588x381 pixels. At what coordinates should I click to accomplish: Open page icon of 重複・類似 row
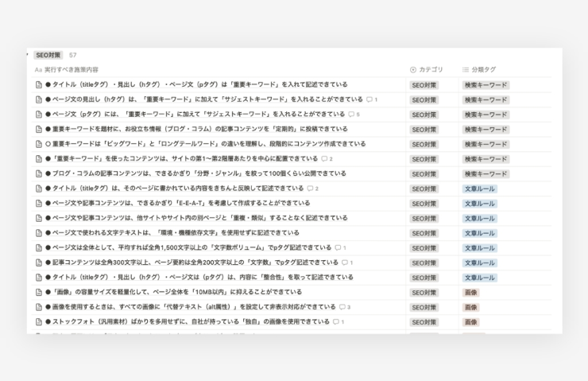(x=39, y=218)
